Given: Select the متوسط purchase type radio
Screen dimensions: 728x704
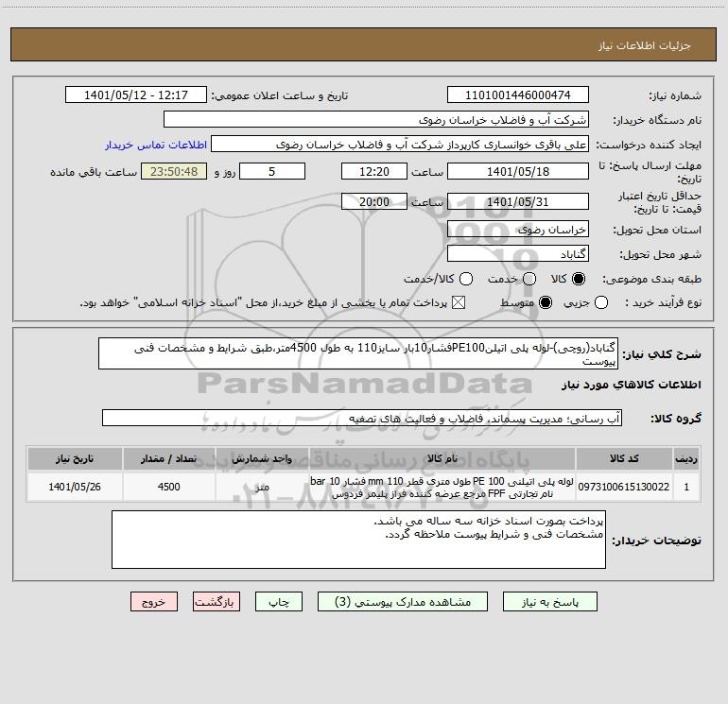Looking at the screenshot, I should [546, 302].
